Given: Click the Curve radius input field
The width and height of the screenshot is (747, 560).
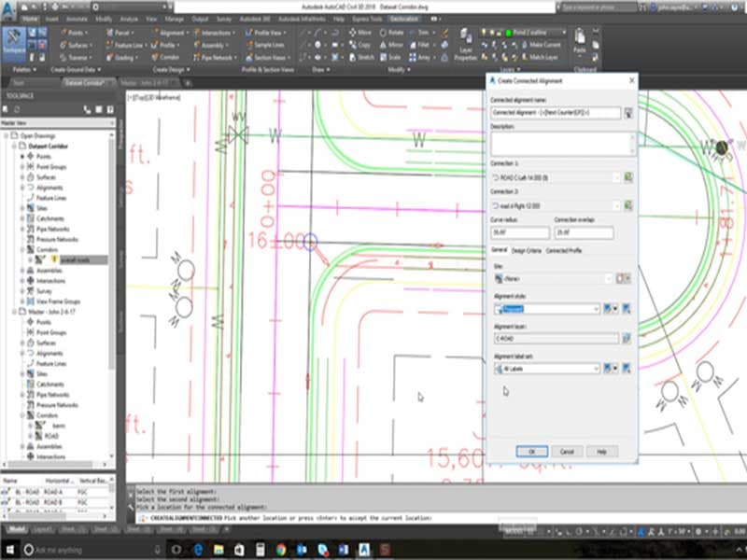Looking at the screenshot, I should [x=518, y=232].
